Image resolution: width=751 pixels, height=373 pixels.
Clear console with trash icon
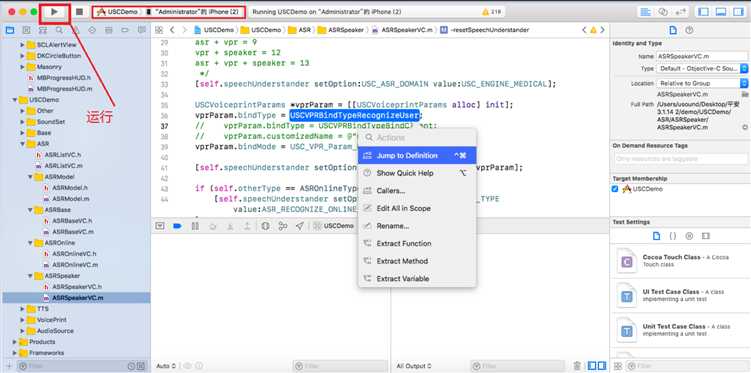point(577,366)
